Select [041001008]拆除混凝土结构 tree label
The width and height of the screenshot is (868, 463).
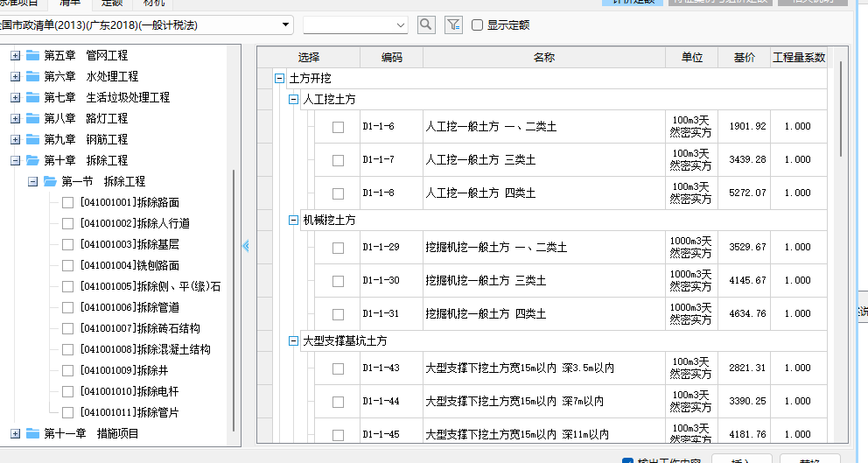(x=145, y=350)
